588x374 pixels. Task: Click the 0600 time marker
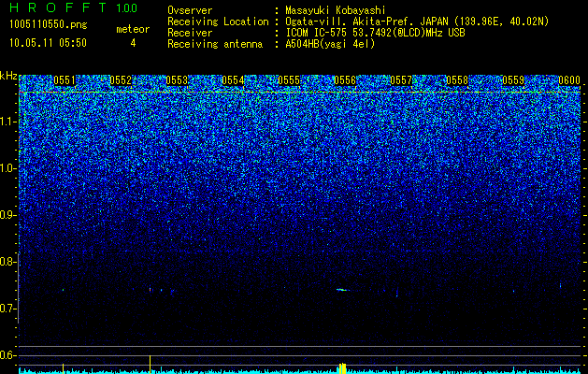(569, 80)
